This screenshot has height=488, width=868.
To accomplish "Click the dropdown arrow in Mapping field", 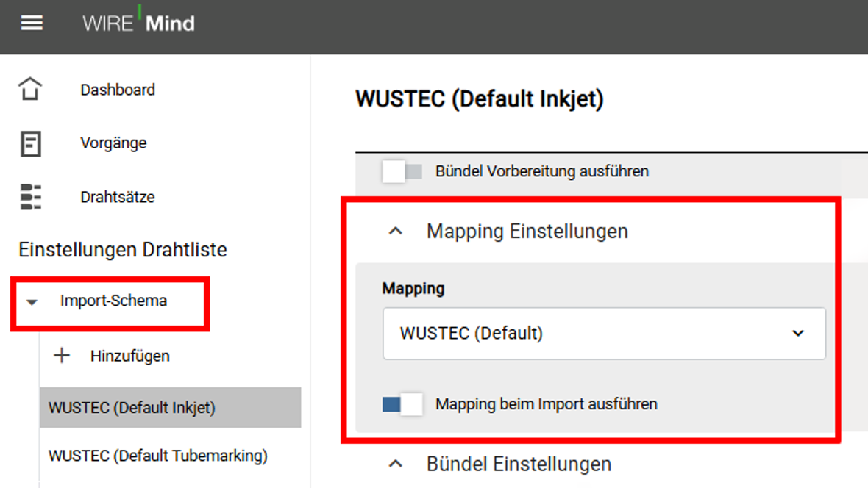I will pyautogui.click(x=797, y=333).
